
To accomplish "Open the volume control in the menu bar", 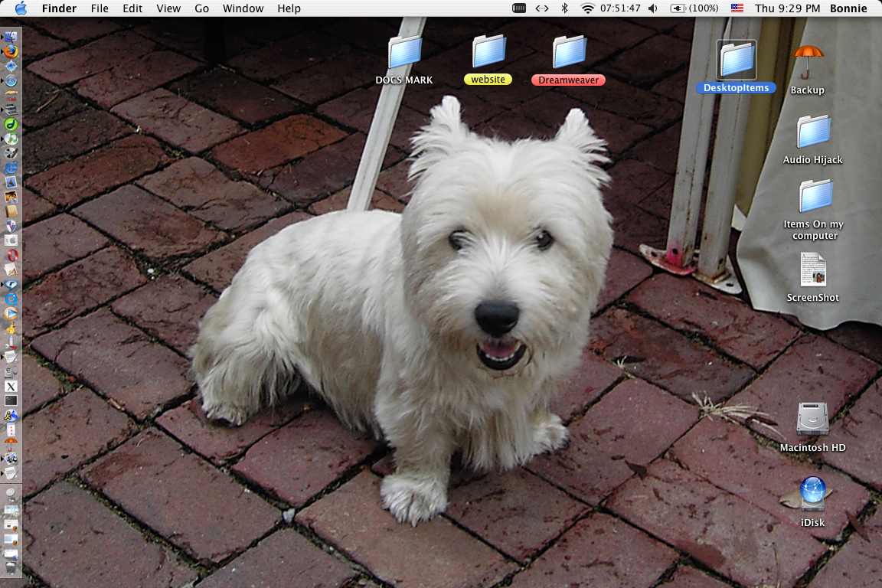I will [x=652, y=8].
